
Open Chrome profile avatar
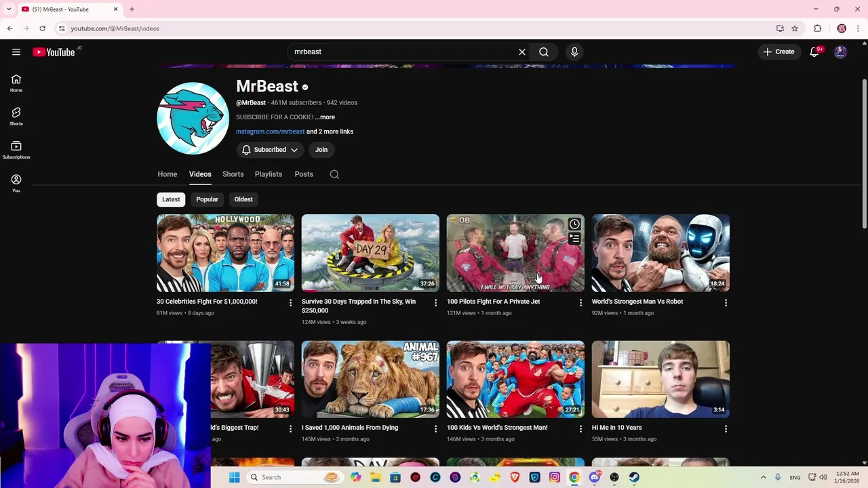(842, 28)
